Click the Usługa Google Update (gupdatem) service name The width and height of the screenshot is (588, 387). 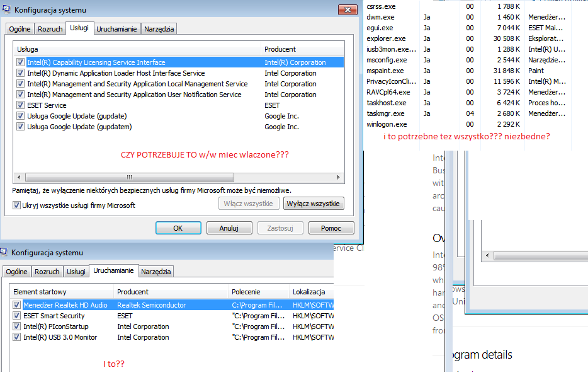click(79, 127)
